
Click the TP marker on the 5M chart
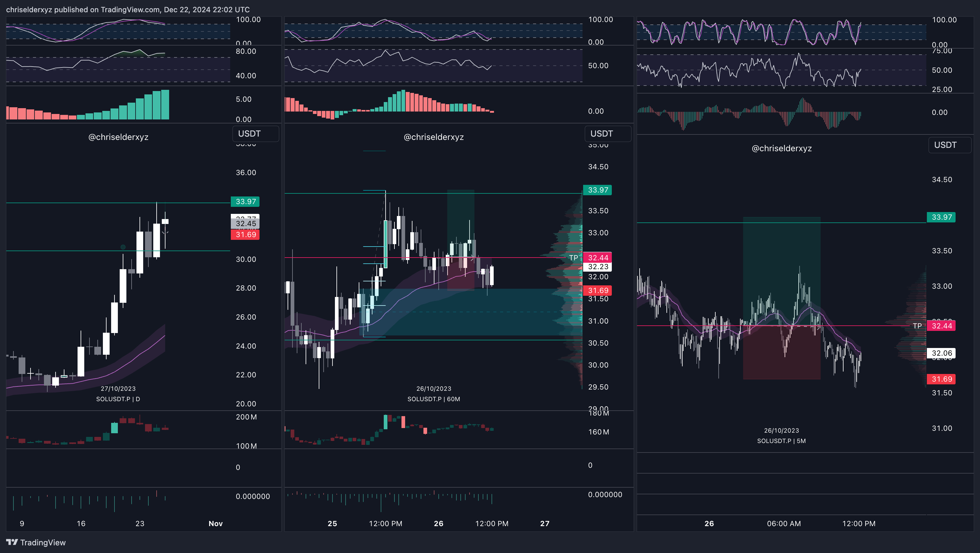(917, 326)
